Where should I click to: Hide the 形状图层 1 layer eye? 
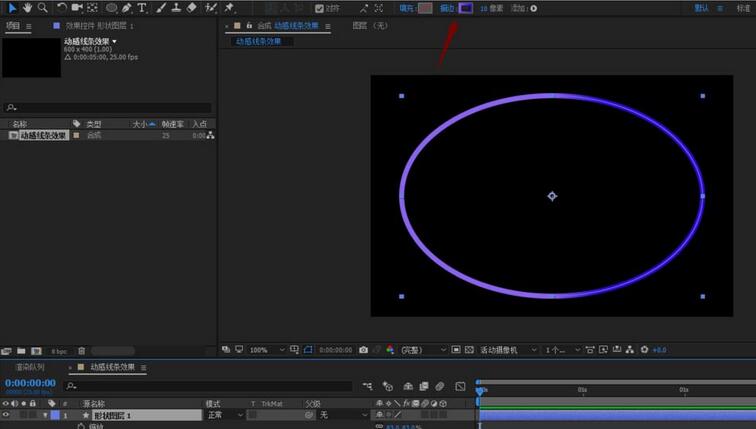click(7, 415)
